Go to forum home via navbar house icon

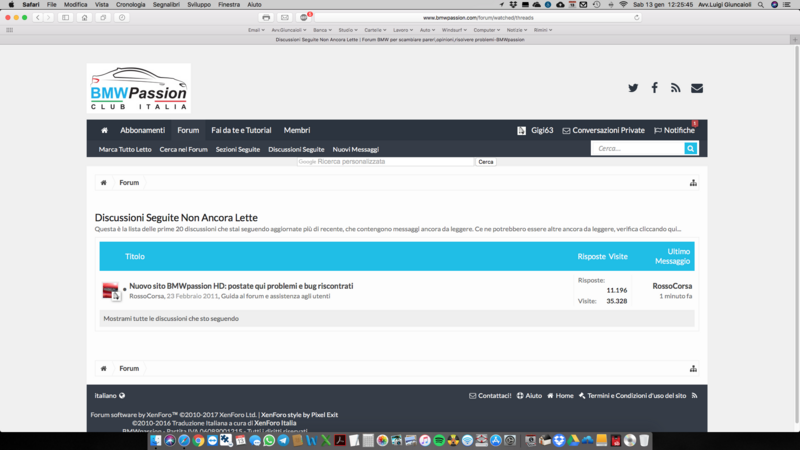click(104, 130)
